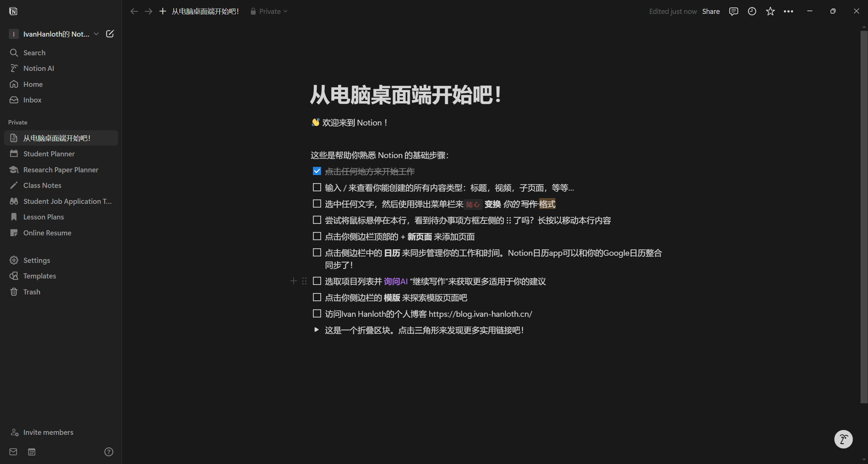Open the help question mark icon

click(x=108, y=452)
